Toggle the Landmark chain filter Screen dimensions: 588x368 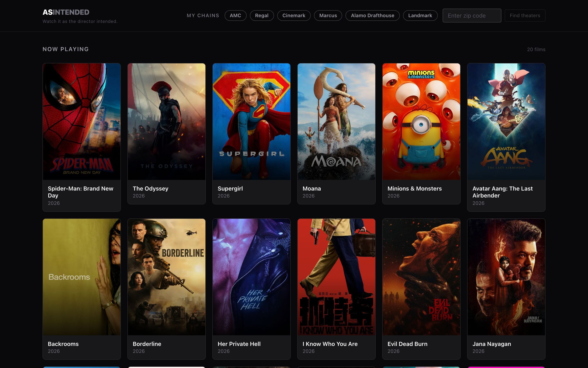(420, 16)
